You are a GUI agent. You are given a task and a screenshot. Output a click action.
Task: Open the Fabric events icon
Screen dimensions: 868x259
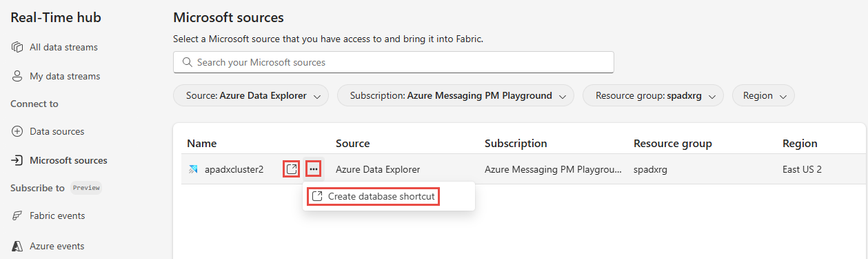click(17, 215)
